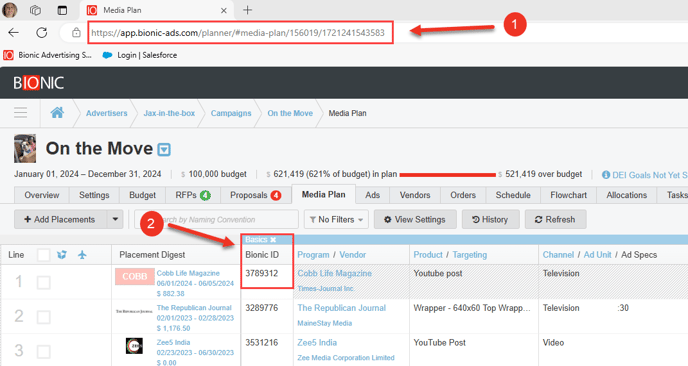Expand the On the Move title dropdown
Viewport: 688px width, 366px height.
pos(164,150)
